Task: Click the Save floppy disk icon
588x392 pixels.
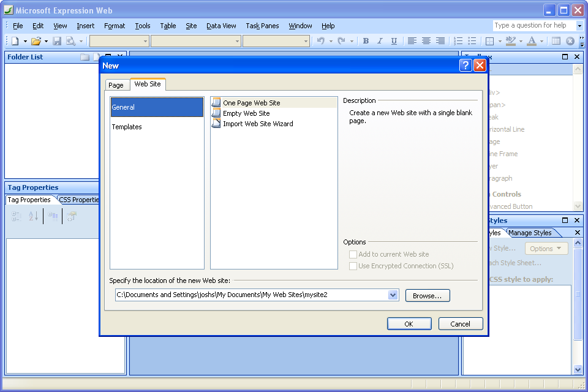Action: pyautogui.click(x=57, y=41)
